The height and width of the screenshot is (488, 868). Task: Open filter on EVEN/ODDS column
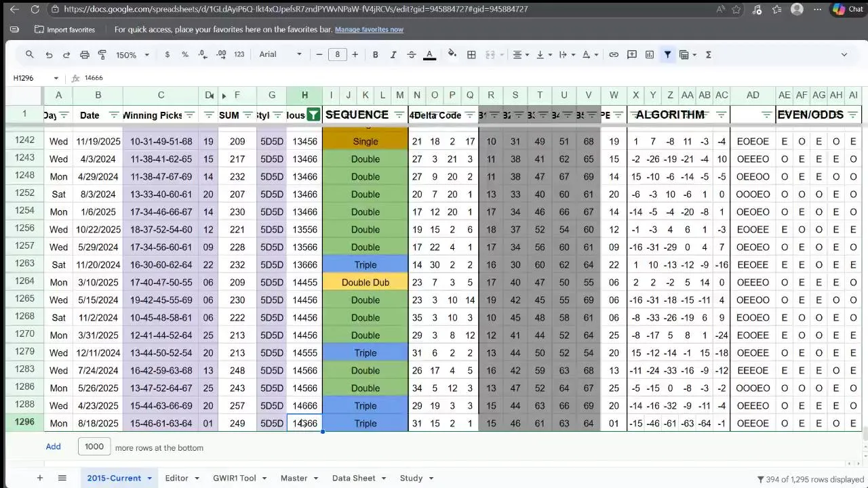click(x=852, y=115)
